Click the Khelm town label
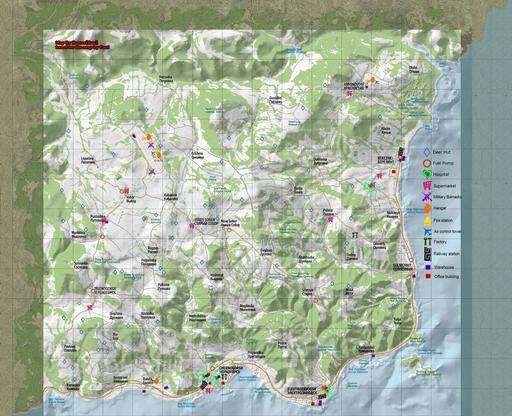Image resolution: width=512 pixels, height=416 pixels. click(386, 130)
